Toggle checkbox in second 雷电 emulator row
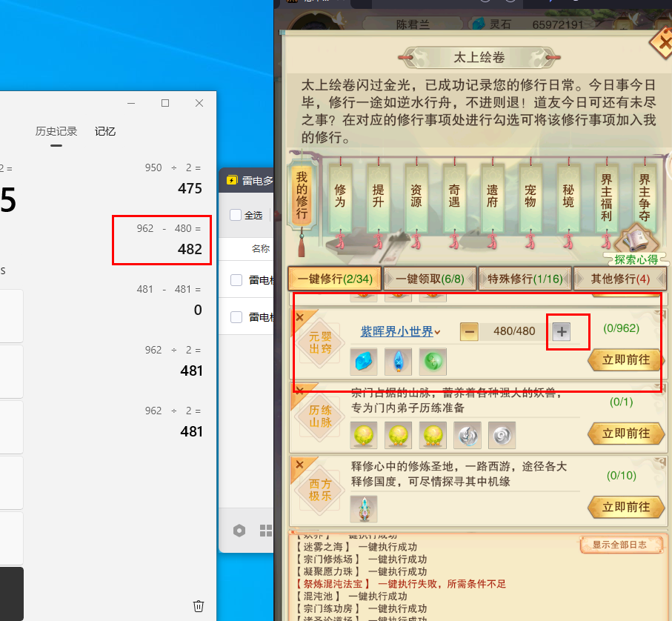672x621 pixels. point(236,317)
